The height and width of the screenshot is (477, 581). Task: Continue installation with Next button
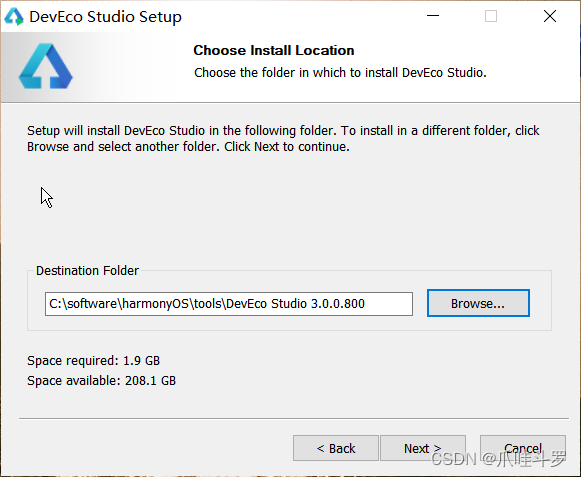[423, 448]
